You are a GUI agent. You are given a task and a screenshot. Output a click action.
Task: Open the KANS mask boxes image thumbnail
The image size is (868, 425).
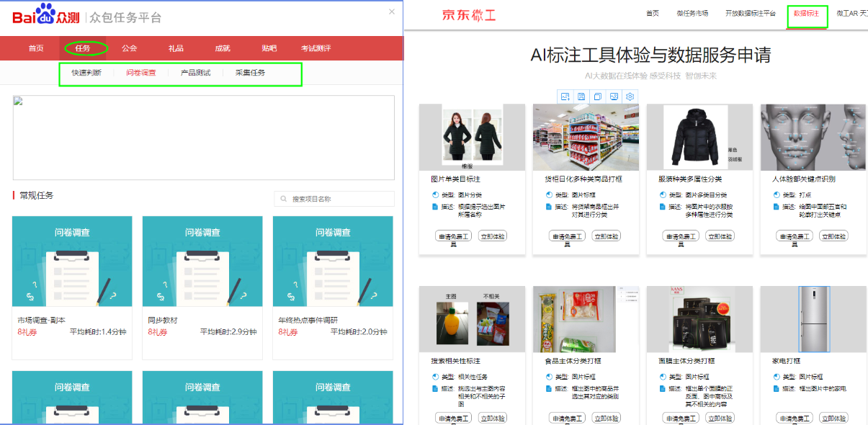[700, 319]
